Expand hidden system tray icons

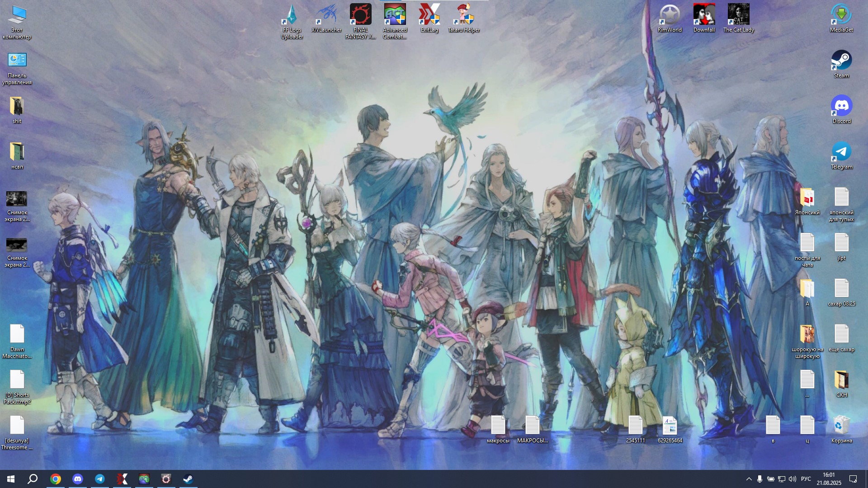pos(749,479)
